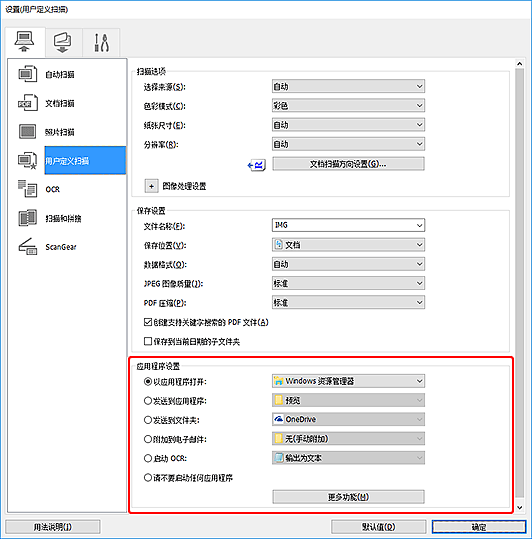The width and height of the screenshot is (532, 539).
Task: Select 以应用程序打开 radio button
Action: point(148,382)
